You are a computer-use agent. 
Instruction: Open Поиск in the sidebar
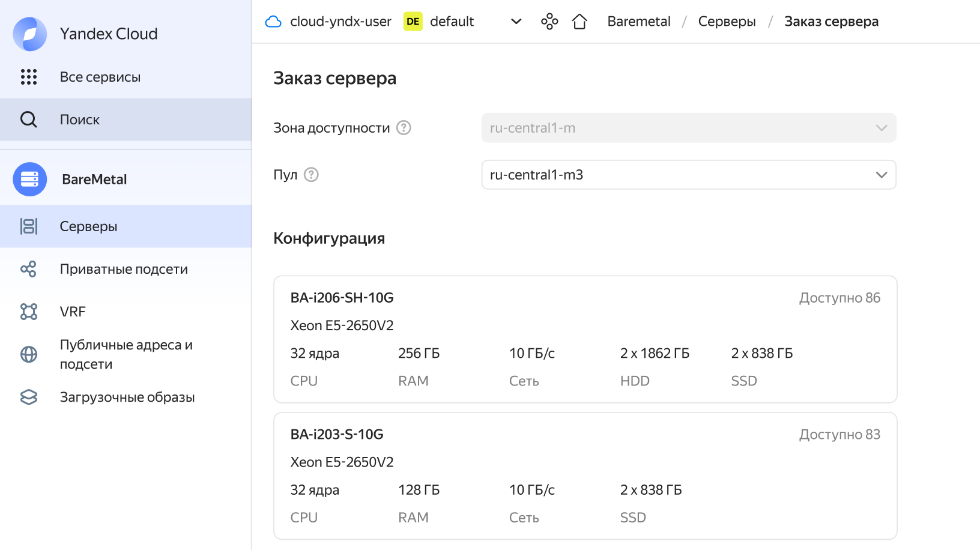[x=126, y=119]
